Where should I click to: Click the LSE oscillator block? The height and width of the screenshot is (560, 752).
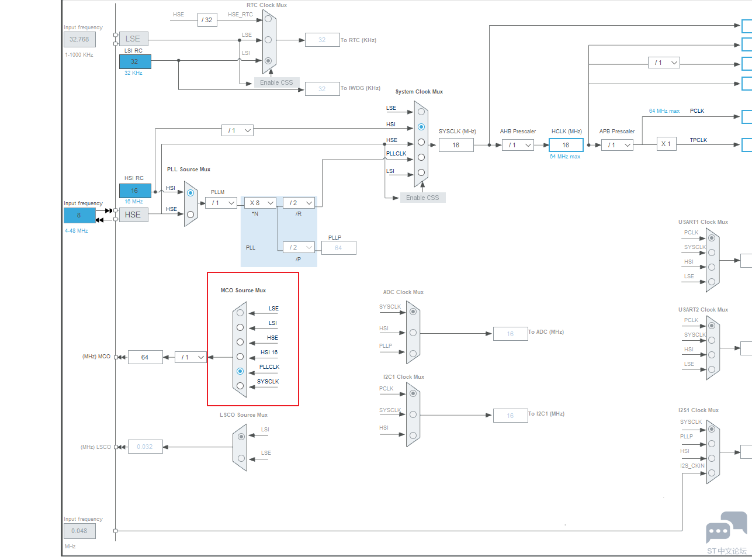[x=133, y=39]
